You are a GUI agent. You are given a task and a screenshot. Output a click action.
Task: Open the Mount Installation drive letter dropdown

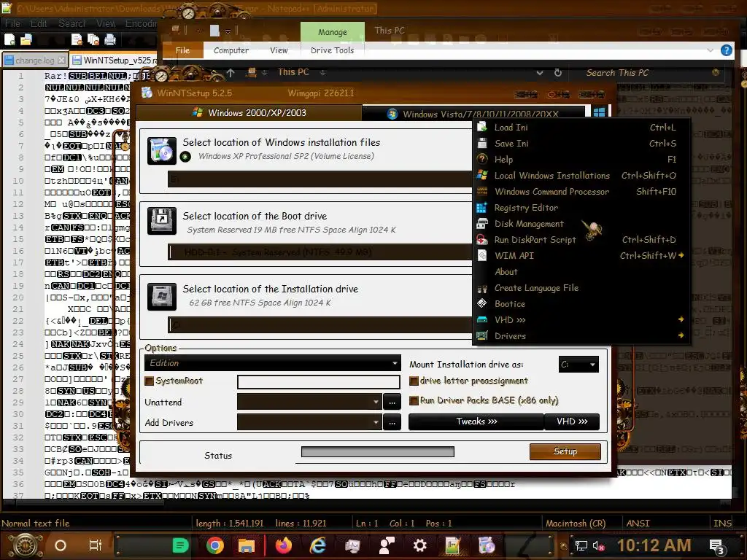[578, 365]
